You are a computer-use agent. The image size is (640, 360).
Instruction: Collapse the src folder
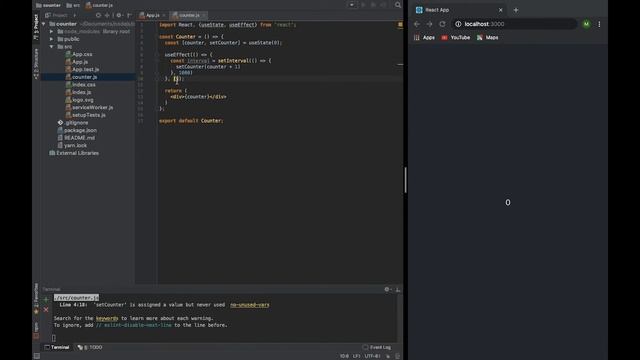(51, 47)
